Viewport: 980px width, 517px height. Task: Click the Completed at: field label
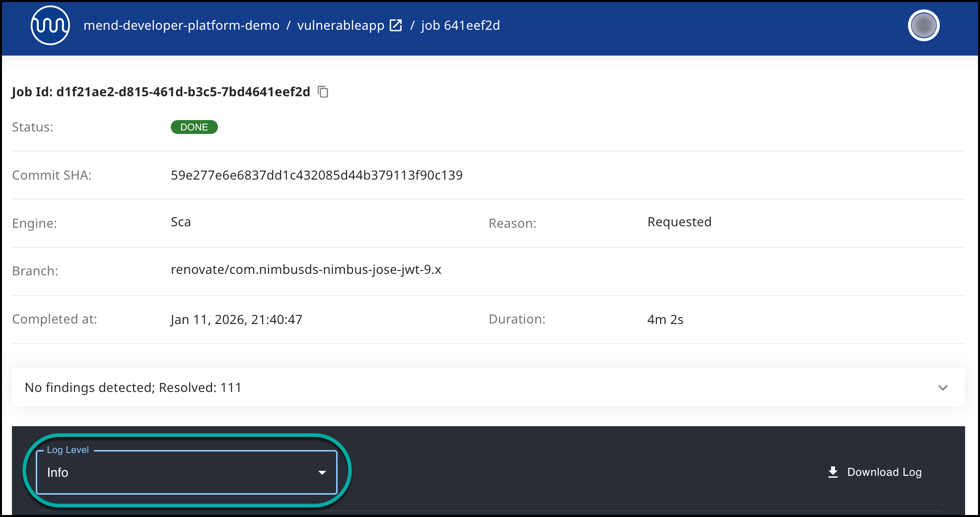pos(55,319)
